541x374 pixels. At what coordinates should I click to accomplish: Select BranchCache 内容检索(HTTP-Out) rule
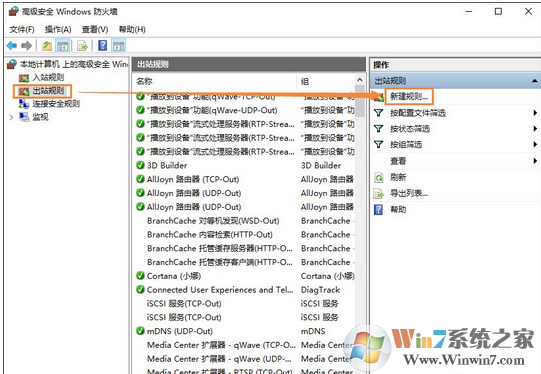(x=210, y=235)
